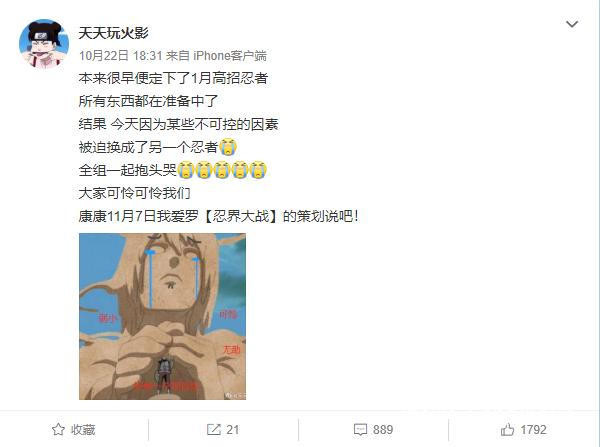The height and width of the screenshot is (447, 600).
Task: Click the red 无助 label on the image
Action: point(231,349)
